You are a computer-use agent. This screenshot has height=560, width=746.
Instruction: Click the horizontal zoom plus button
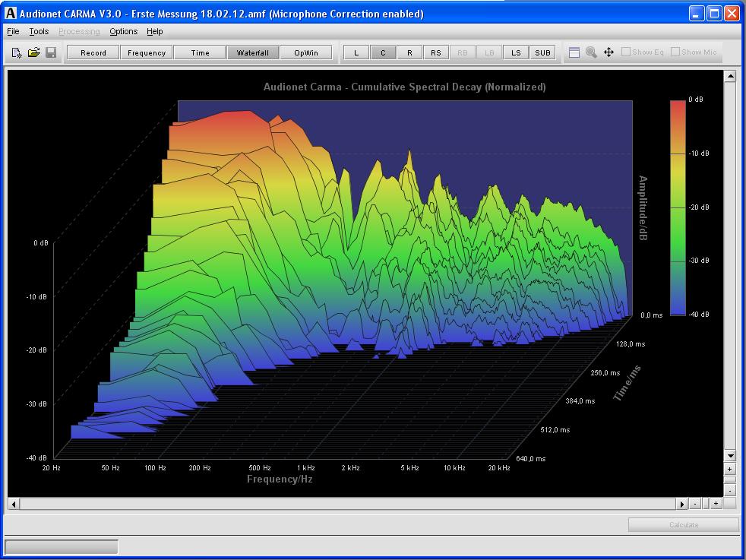(716, 503)
